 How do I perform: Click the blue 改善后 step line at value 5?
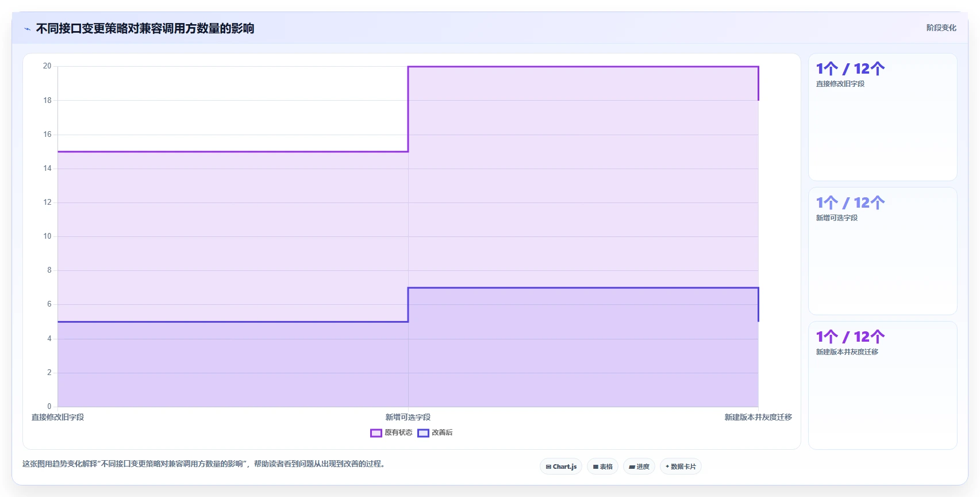tap(233, 322)
